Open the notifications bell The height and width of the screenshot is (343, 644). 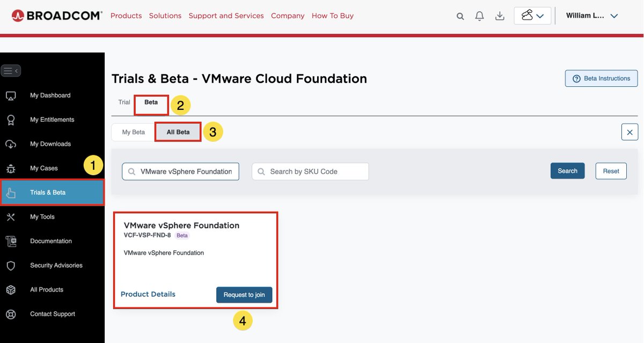pyautogui.click(x=480, y=16)
